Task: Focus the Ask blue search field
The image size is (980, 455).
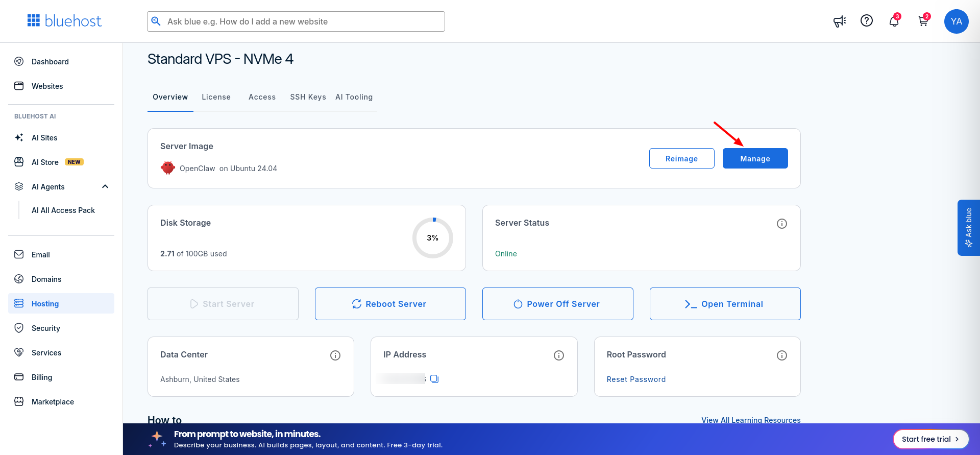Action: coord(296,21)
